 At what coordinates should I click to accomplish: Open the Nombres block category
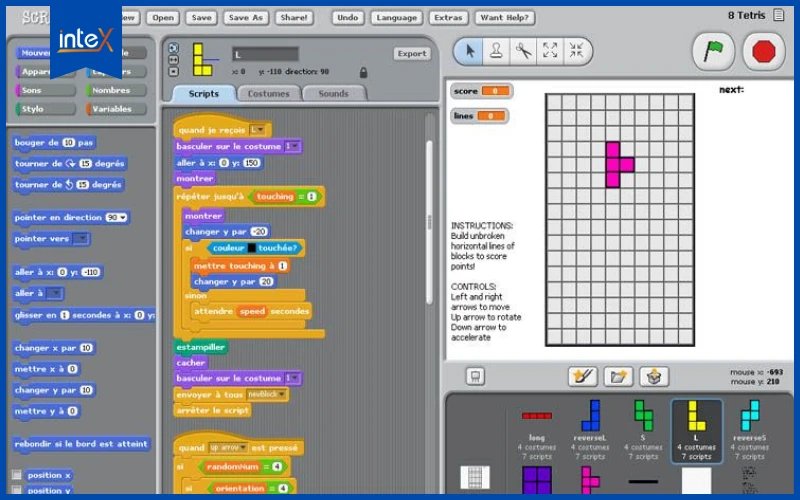click(x=117, y=90)
